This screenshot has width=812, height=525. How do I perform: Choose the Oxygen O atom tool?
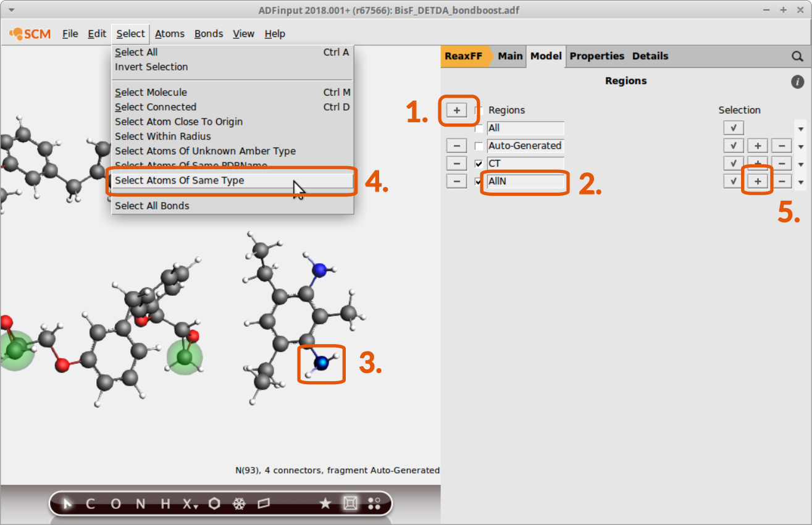(x=115, y=504)
